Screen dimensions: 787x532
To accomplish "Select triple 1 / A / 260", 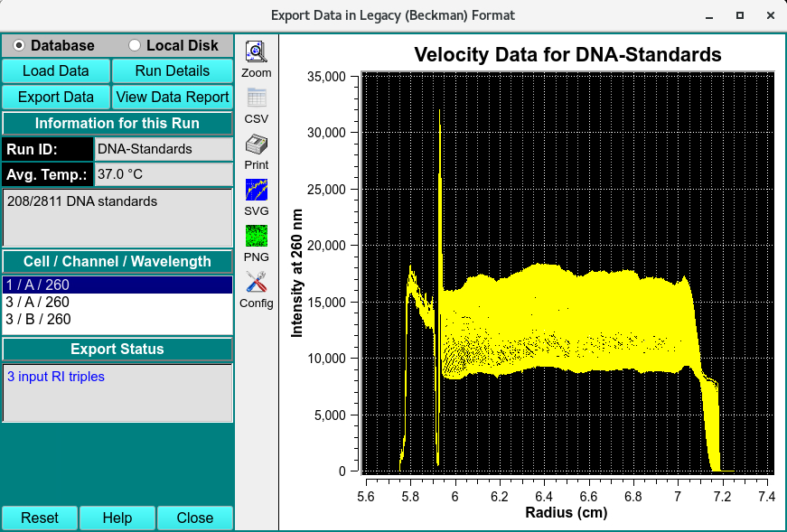I will click(117, 285).
